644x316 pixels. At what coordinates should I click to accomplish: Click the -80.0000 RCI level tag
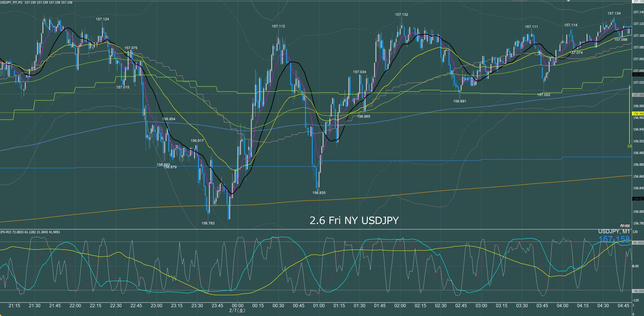click(x=638, y=291)
